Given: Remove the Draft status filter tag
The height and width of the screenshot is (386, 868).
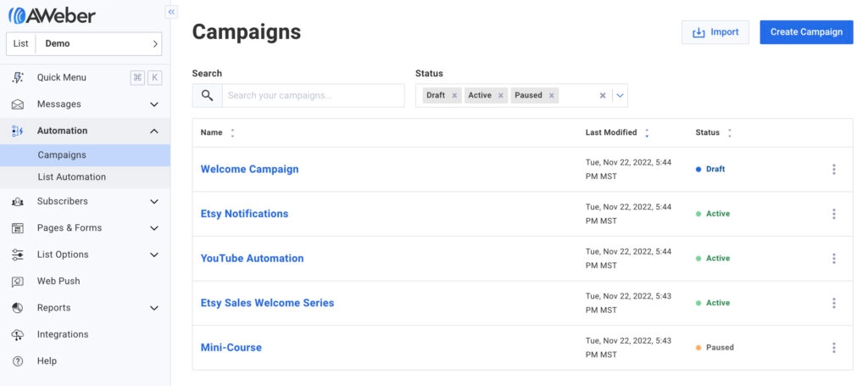Looking at the screenshot, I should tap(454, 96).
